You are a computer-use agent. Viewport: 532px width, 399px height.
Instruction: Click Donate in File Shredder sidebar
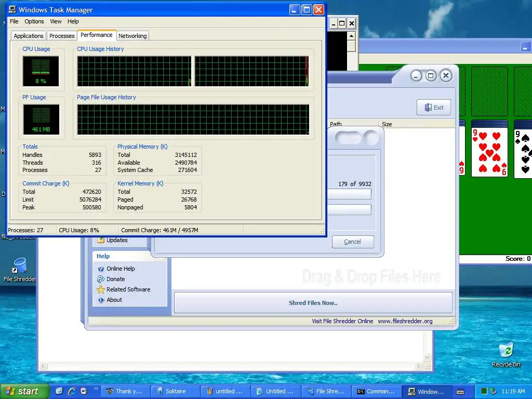point(116,279)
